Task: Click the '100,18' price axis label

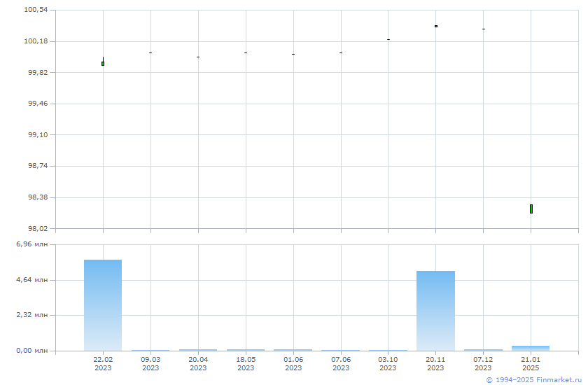Action: pos(36,41)
